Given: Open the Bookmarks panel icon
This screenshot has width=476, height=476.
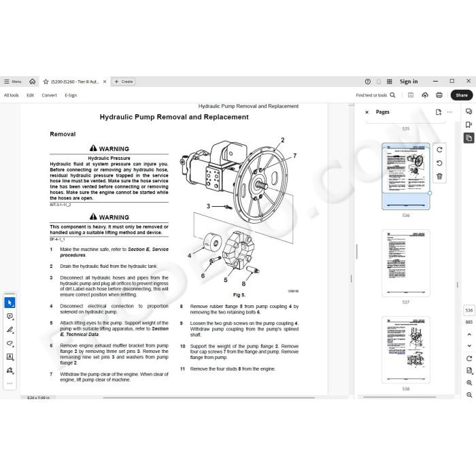Looking at the screenshot, I should [469, 124].
